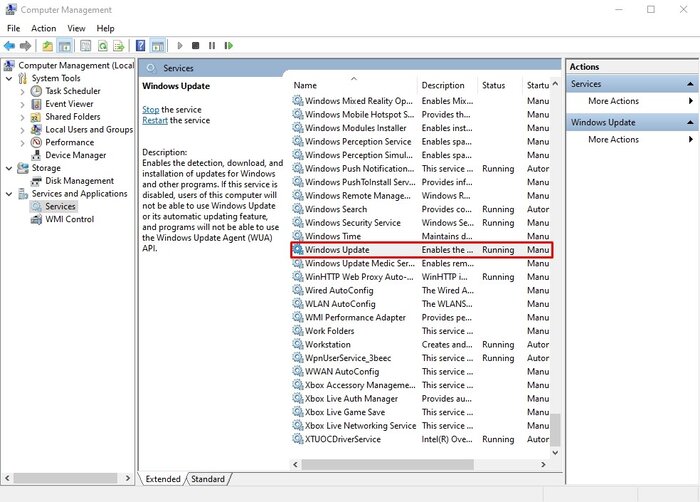The width and height of the screenshot is (700, 502).
Task: Click gear icon beside XTUOCDriverService
Action: 297,439
